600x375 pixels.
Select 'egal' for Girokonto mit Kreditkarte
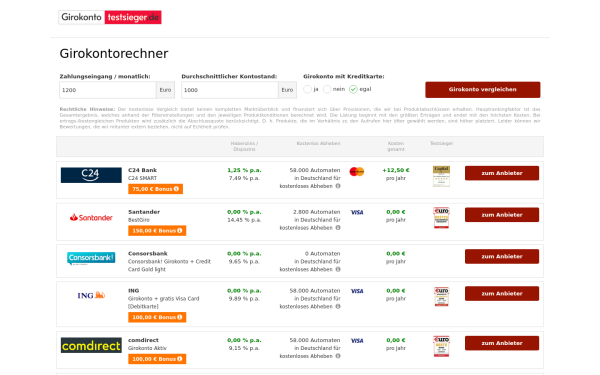point(353,89)
